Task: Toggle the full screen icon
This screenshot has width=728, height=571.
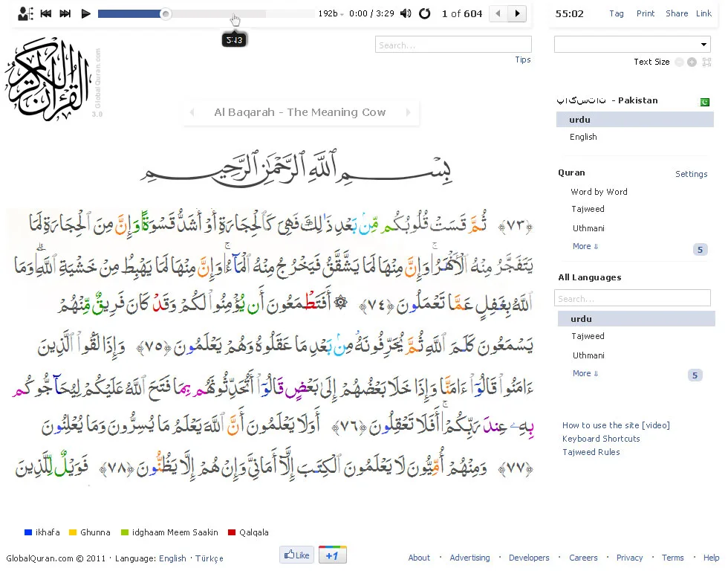Action: click(706, 62)
